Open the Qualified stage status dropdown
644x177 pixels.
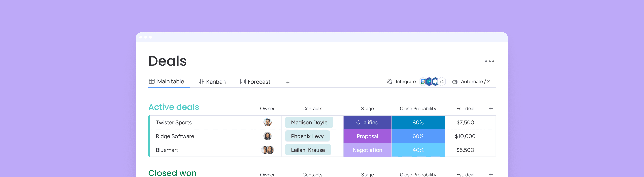click(367, 122)
